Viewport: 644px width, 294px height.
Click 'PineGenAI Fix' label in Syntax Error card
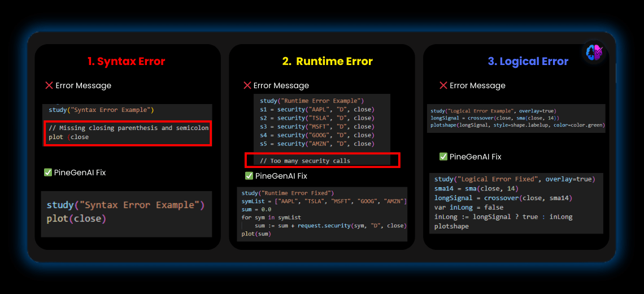(80, 172)
